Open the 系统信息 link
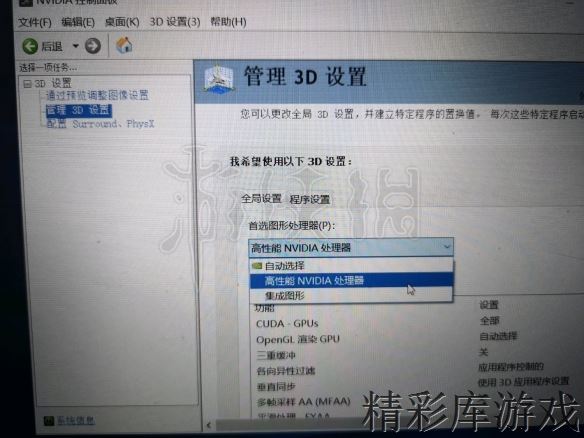Viewport: 584px width, 438px height. 76,421
